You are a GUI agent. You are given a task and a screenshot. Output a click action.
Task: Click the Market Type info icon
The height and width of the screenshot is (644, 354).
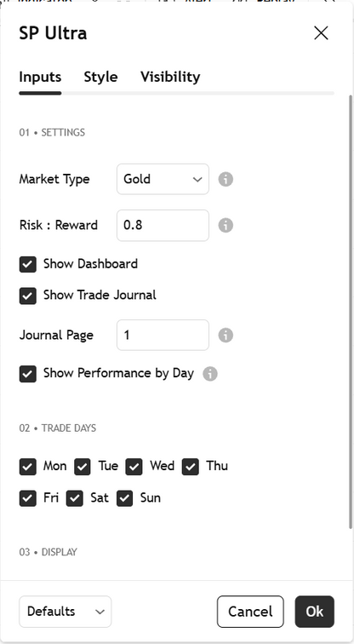(x=226, y=180)
